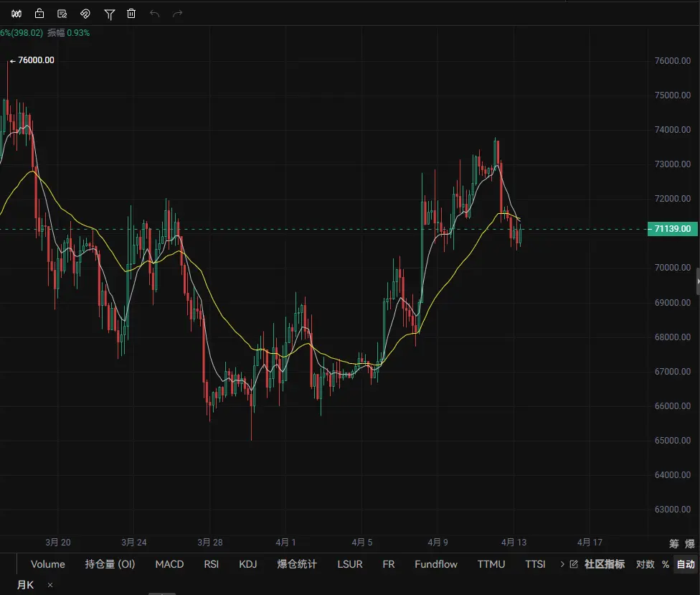
Task: Expand the right side panel handle
Action: click(x=698, y=281)
